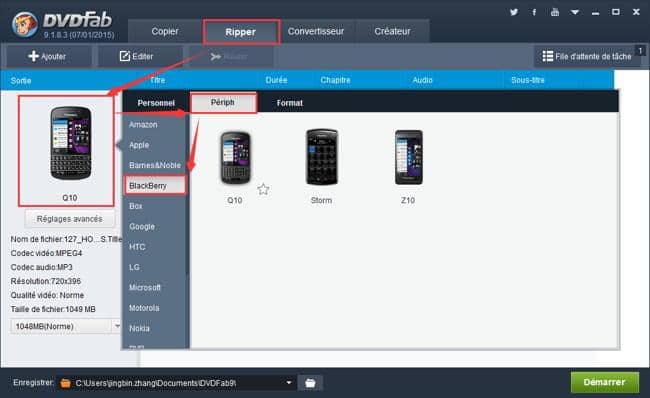Viewport: 650px width, 398px height.
Task: Click the DVDFab logo mascot
Action: (24, 24)
